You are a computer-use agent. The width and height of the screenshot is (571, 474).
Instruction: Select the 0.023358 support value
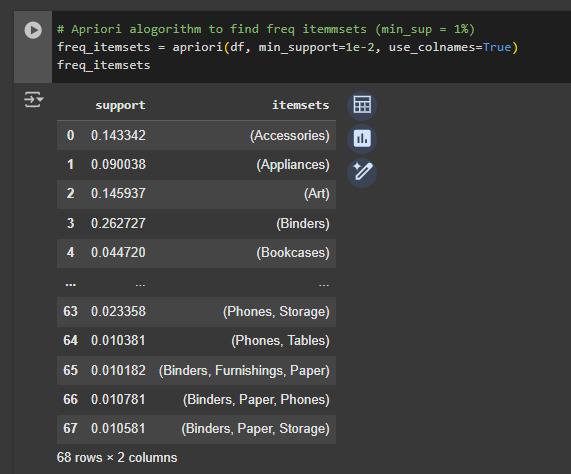[118, 311]
